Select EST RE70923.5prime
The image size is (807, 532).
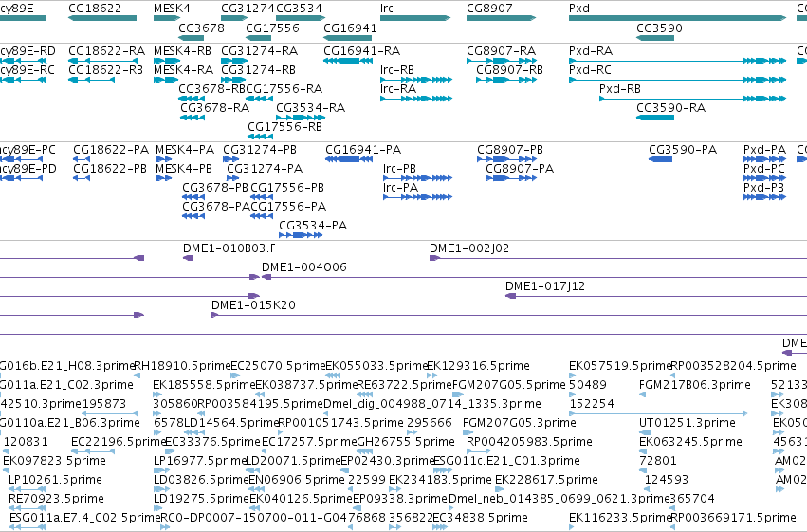(x=56, y=499)
